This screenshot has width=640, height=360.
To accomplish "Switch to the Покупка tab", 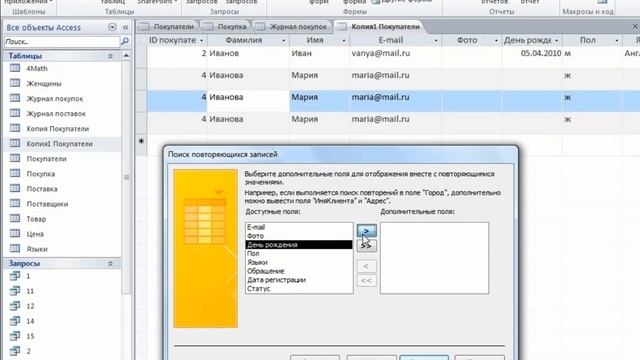I will pos(226,27).
